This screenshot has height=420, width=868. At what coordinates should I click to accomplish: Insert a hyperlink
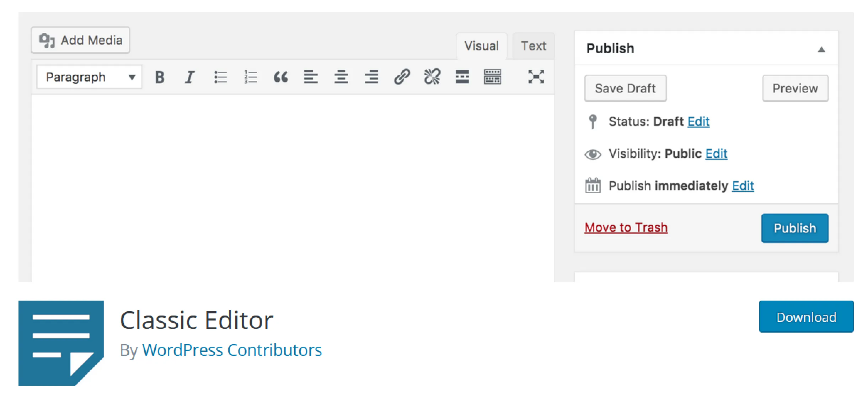pos(402,77)
